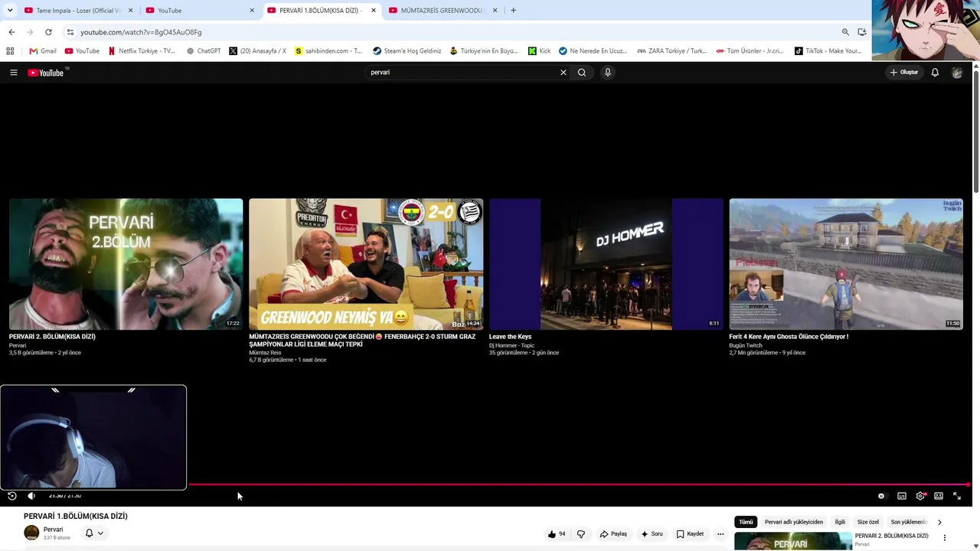The height and width of the screenshot is (551, 980).
Task: Open the player settings gear
Action: 920,496
